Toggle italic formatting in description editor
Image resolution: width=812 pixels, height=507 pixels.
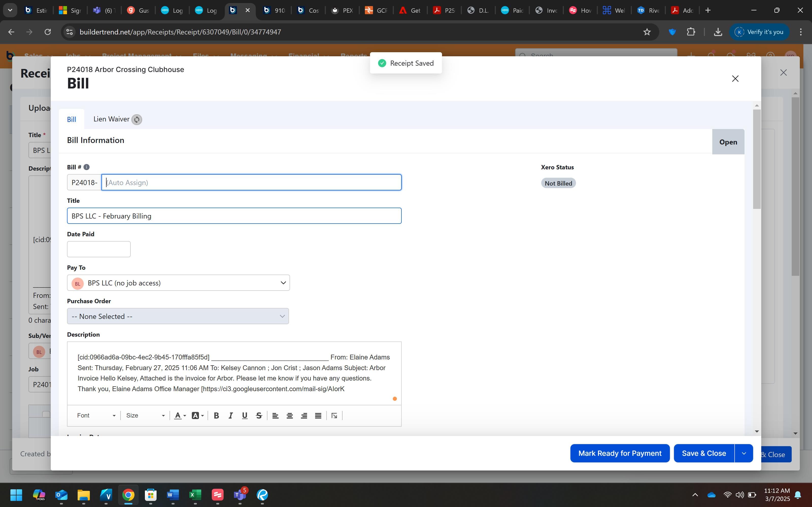[230, 416]
